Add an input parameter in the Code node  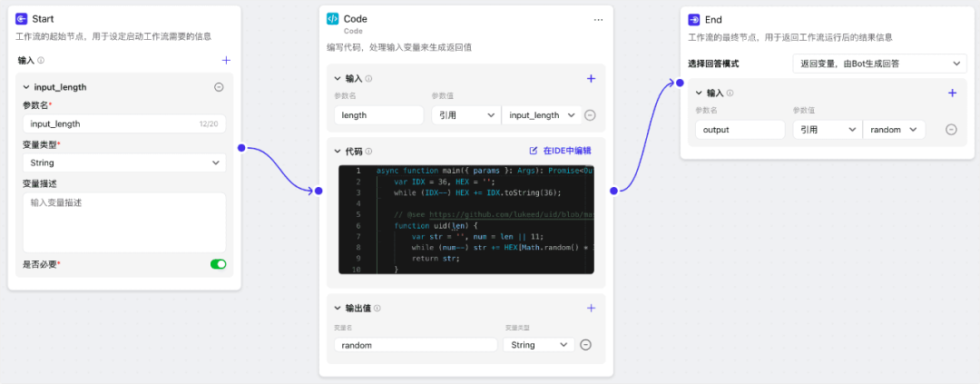coord(592,79)
